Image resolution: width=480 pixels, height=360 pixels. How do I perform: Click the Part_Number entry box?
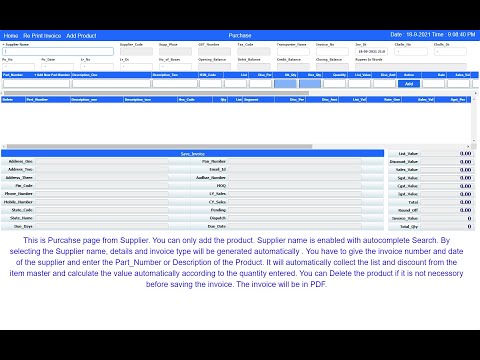pos(36,83)
